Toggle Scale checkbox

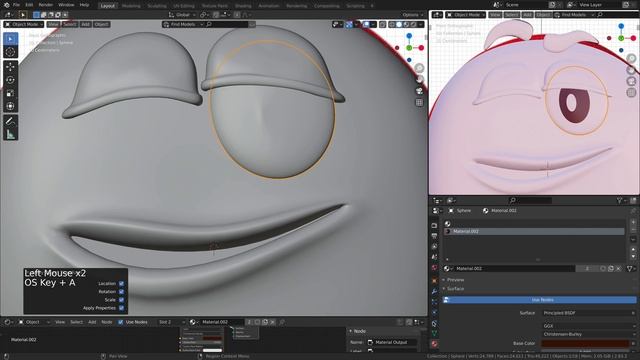click(121, 300)
